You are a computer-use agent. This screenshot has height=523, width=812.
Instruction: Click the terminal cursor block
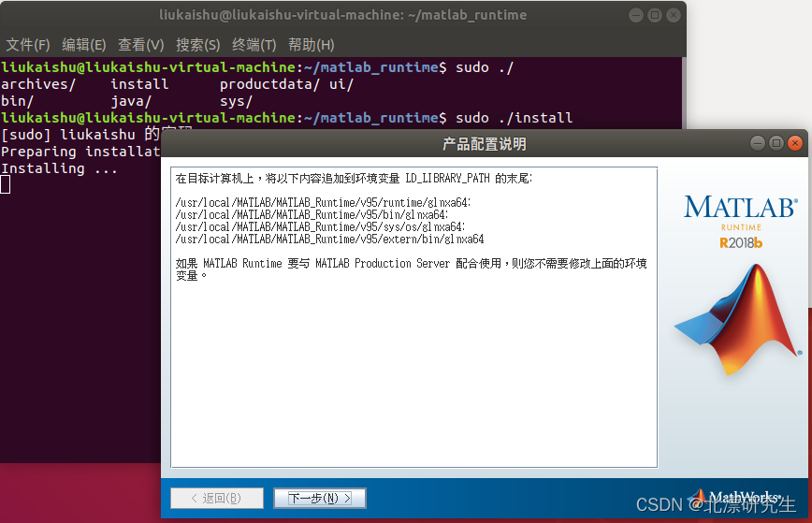(6, 184)
